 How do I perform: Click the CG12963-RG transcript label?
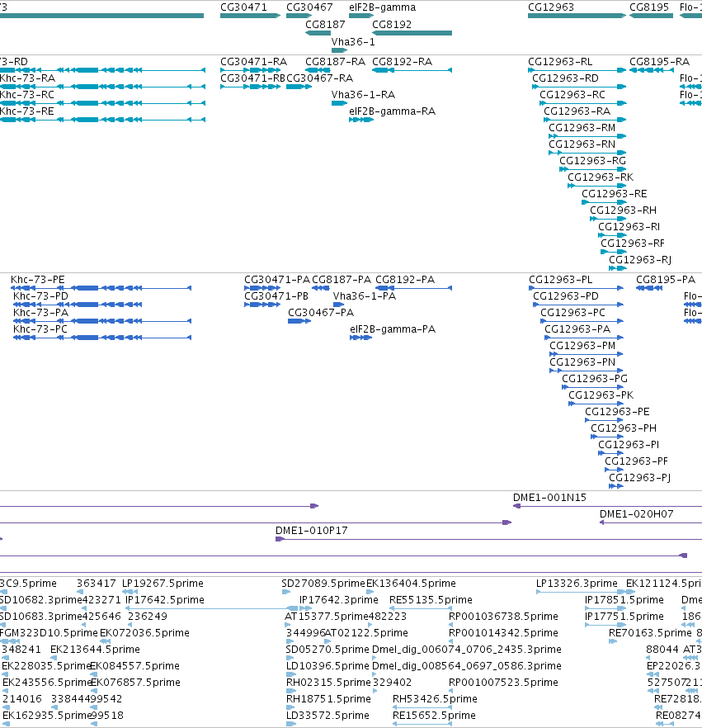592,161
